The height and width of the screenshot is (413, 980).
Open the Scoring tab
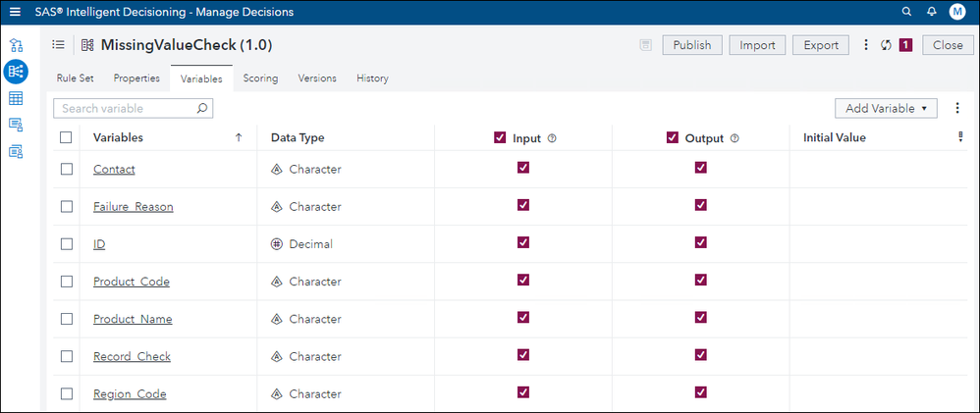pos(260,78)
